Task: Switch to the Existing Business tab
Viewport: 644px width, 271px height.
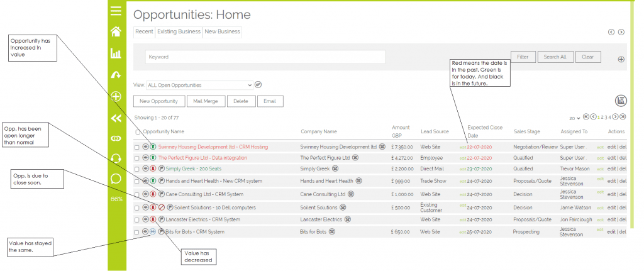Action: pyautogui.click(x=179, y=31)
